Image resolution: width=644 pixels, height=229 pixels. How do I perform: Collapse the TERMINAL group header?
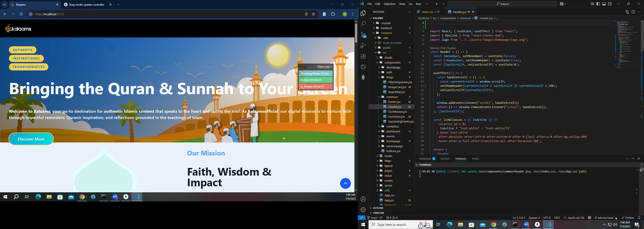(527, 165)
